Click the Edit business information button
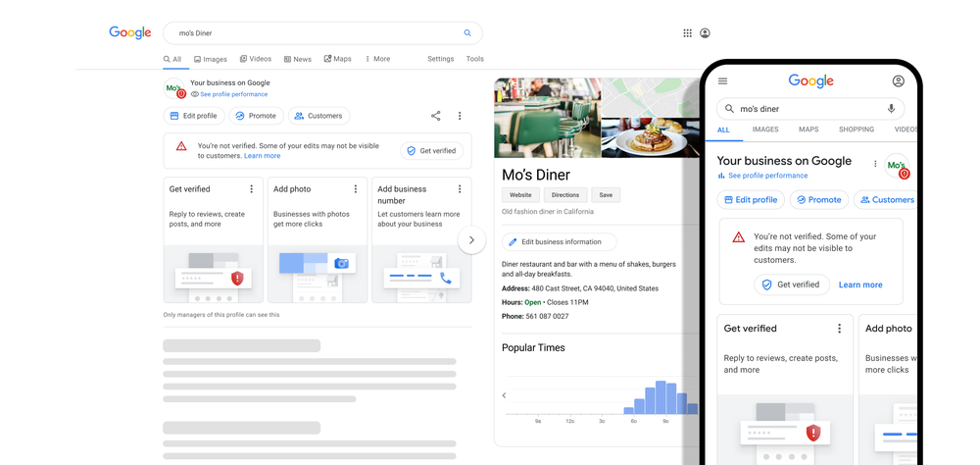 point(559,241)
